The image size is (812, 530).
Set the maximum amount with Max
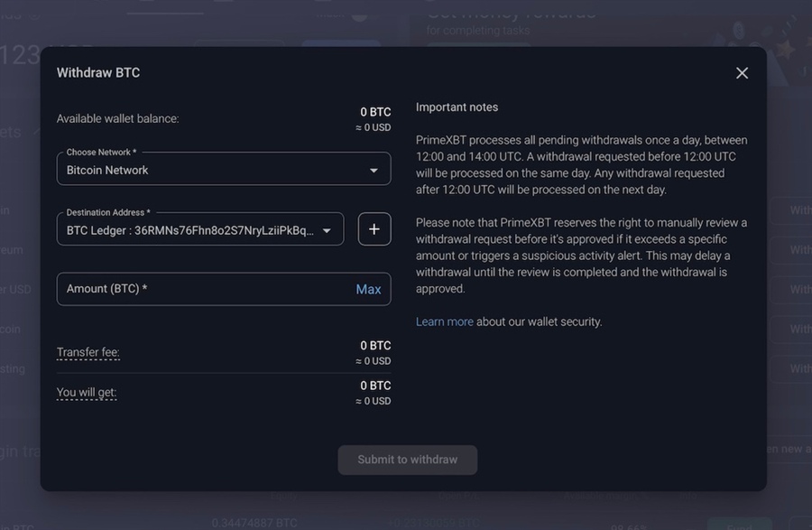[x=368, y=289]
